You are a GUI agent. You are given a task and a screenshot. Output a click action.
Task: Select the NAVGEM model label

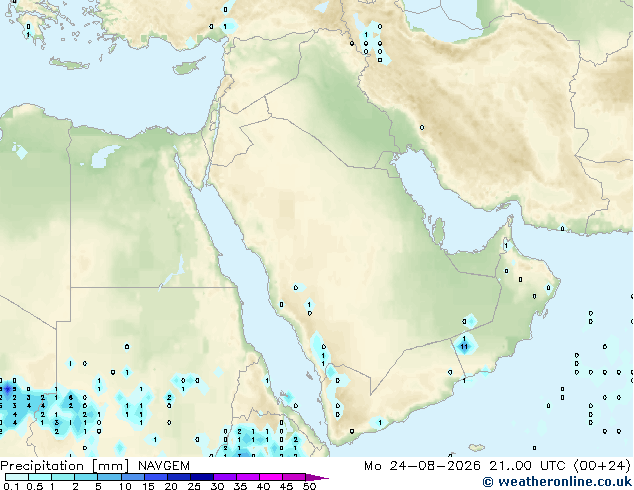pyautogui.click(x=164, y=466)
